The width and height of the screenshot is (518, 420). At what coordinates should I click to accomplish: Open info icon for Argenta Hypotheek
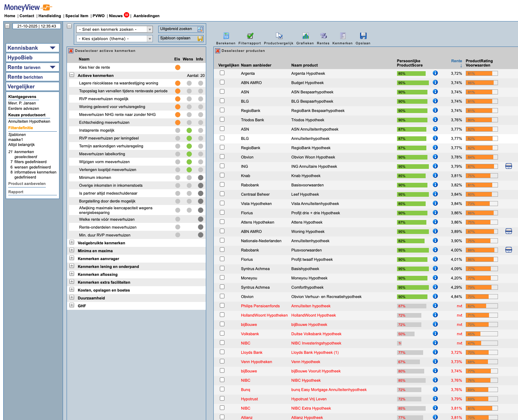point(435,73)
